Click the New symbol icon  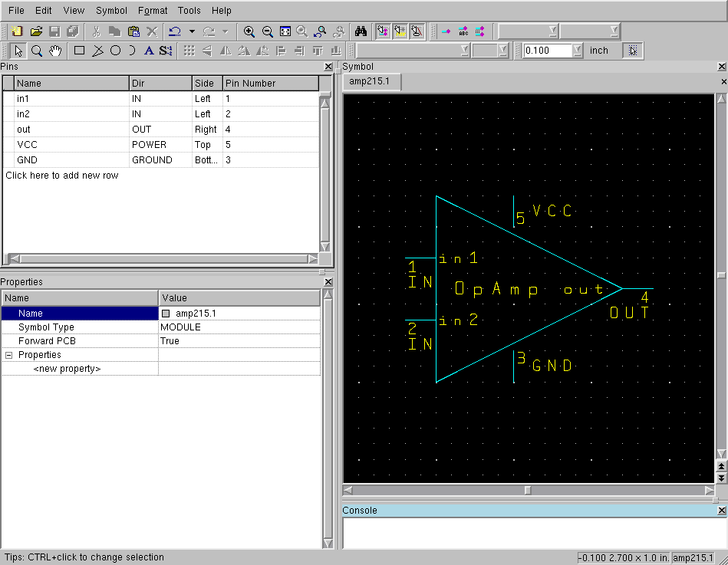pyautogui.click(x=18, y=31)
